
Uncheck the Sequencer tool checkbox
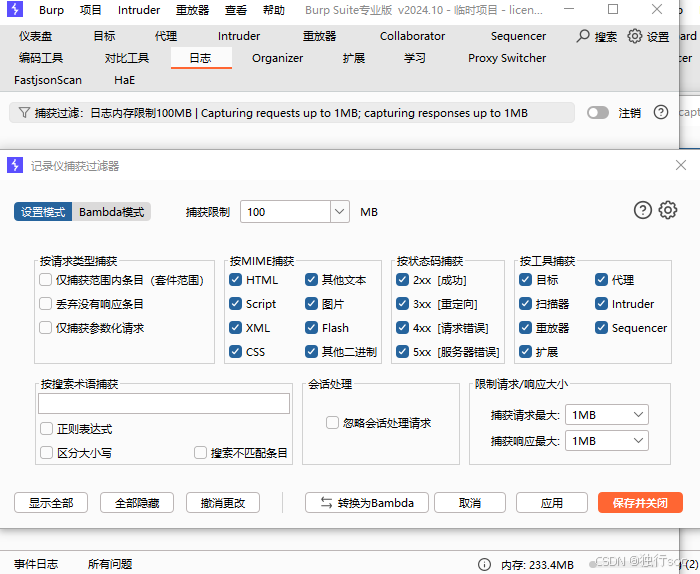coord(601,328)
